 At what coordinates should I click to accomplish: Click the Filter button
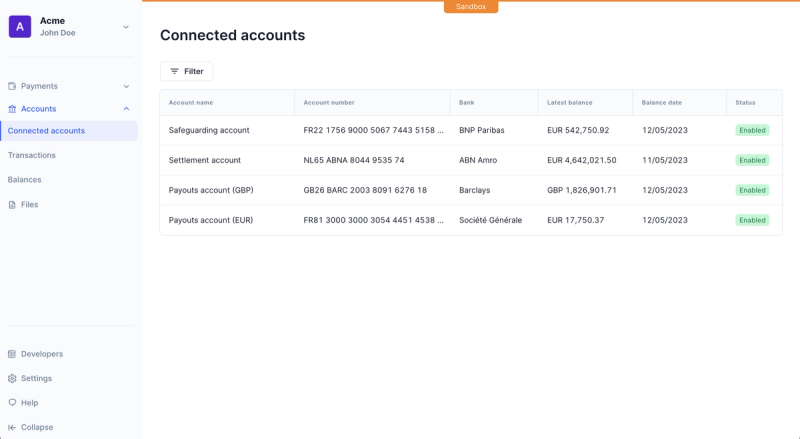[186, 71]
